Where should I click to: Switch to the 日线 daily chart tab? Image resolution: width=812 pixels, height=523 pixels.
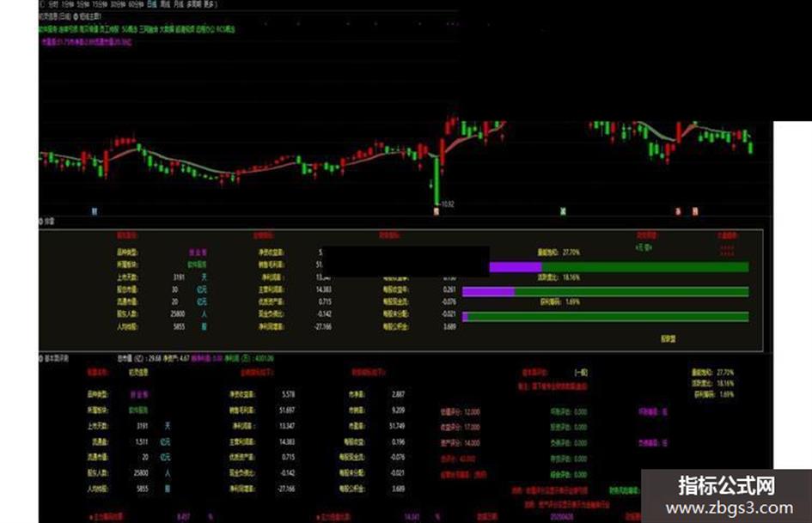tap(152, 3)
